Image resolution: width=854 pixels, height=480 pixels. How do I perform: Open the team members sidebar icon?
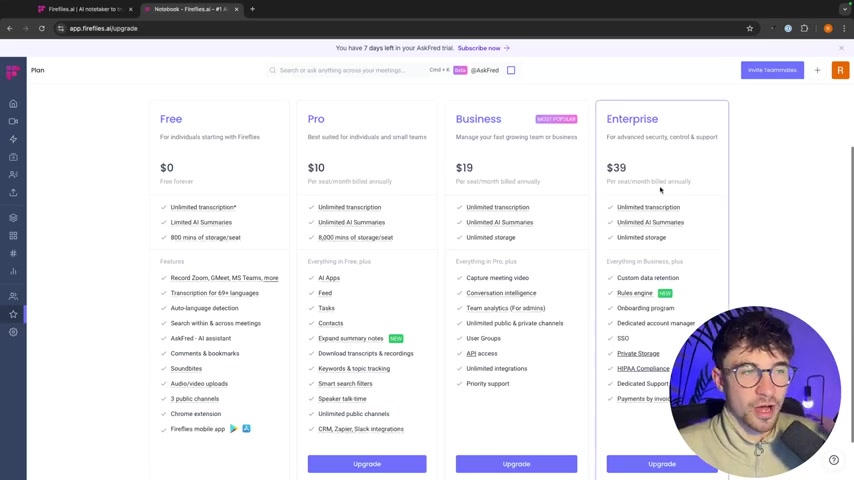point(13,296)
